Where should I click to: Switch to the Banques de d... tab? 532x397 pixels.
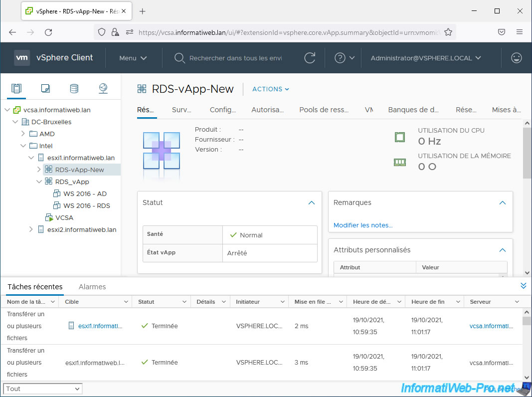[x=413, y=110]
